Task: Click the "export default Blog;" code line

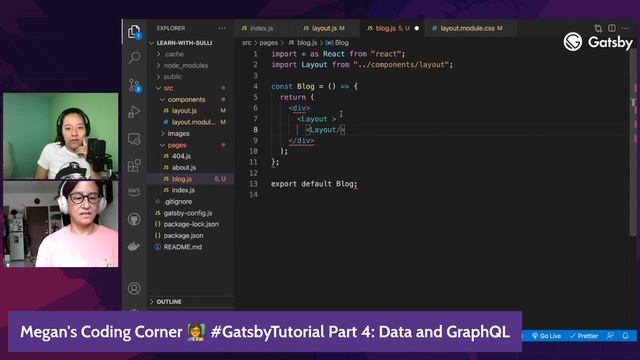Action: [314, 184]
